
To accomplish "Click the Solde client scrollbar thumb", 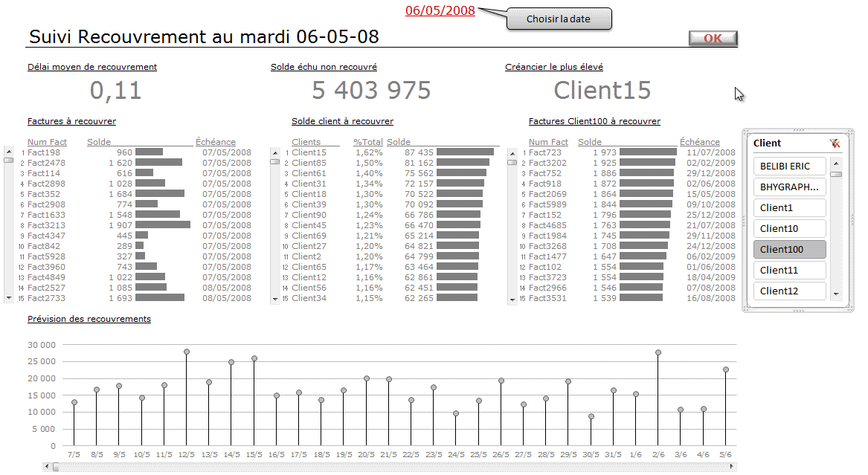I will (x=275, y=161).
